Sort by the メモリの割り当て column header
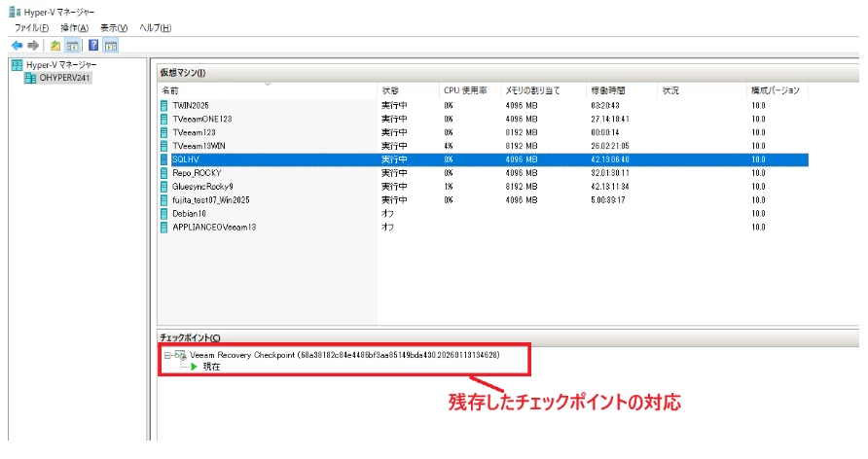The width and height of the screenshot is (868, 459). pos(543,90)
